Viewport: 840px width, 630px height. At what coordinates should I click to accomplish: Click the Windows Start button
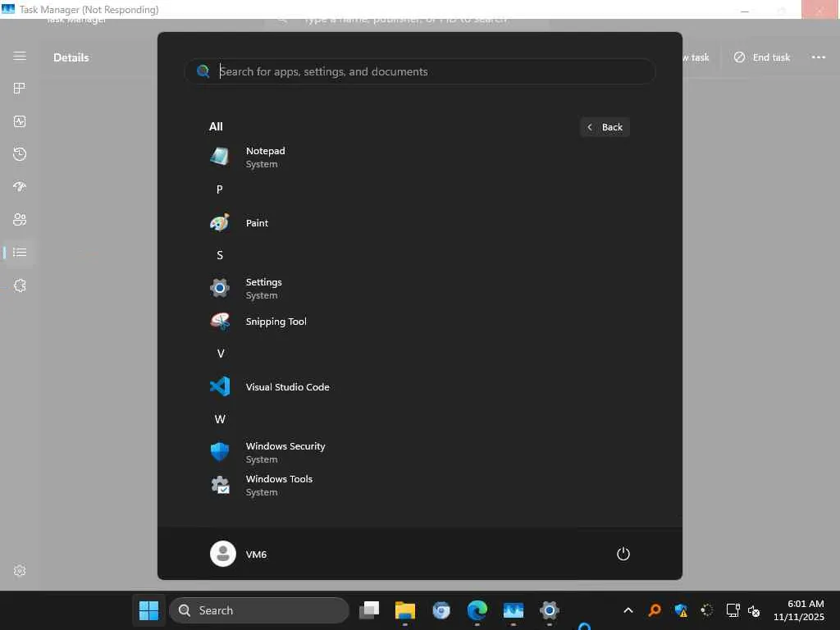coord(149,610)
